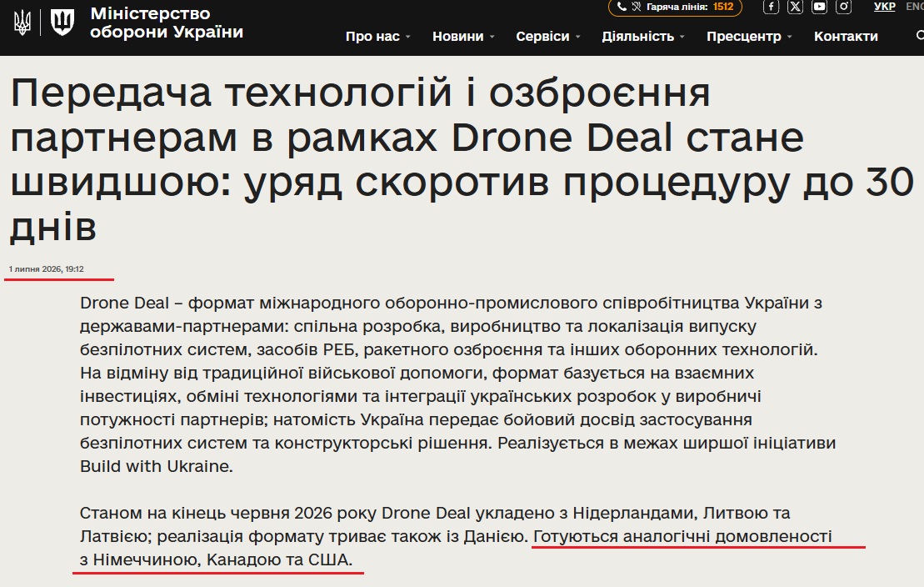Click the hearing-impaired icon in hotline badge

(x=636, y=7)
